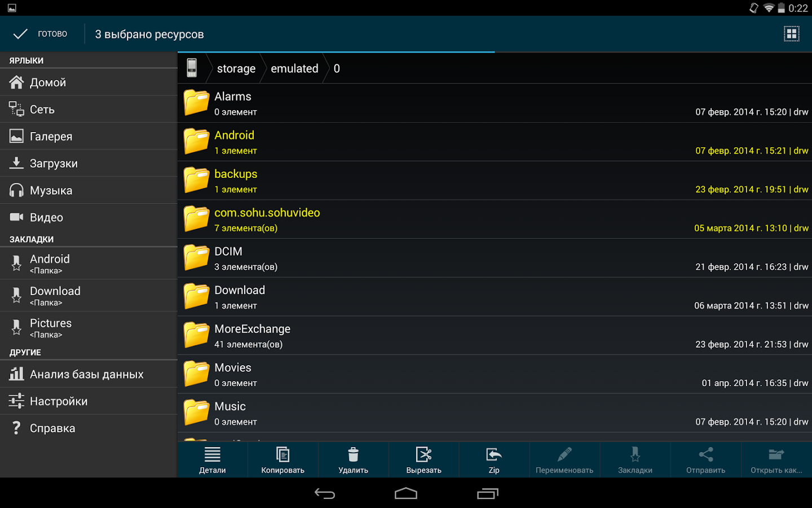The width and height of the screenshot is (812, 508).
Task: Open the Галерея shortcut
Action: point(89,137)
